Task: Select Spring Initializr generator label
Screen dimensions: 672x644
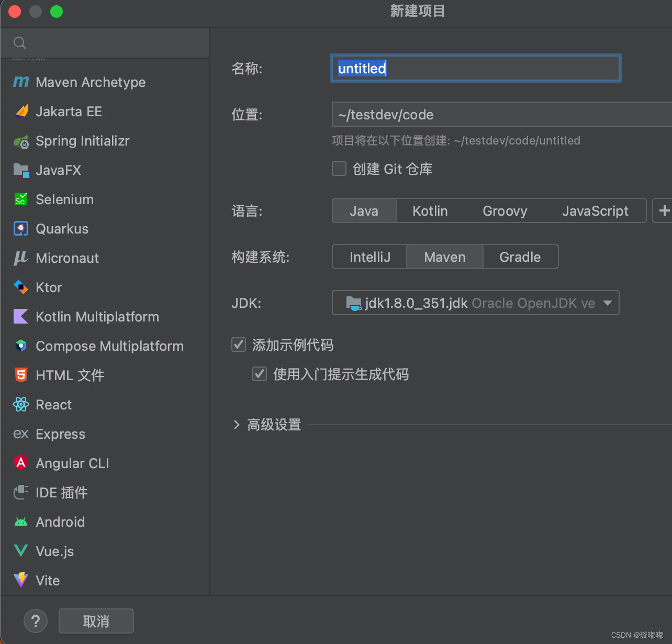Action: pos(83,141)
